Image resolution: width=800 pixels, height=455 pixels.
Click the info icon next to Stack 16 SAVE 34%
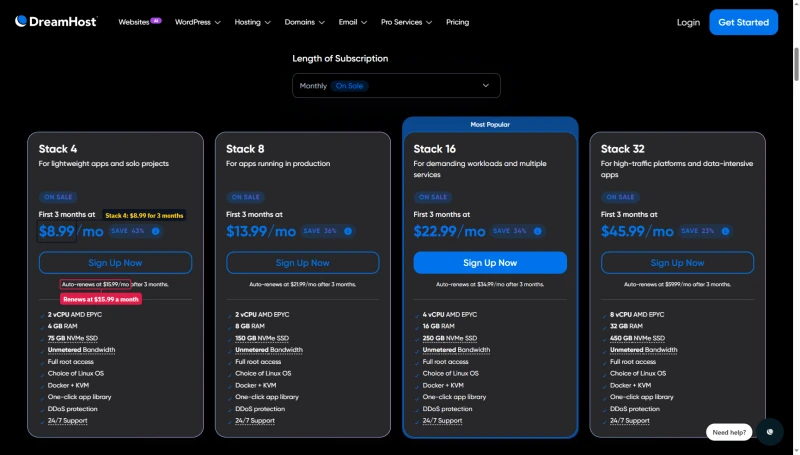[537, 231]
